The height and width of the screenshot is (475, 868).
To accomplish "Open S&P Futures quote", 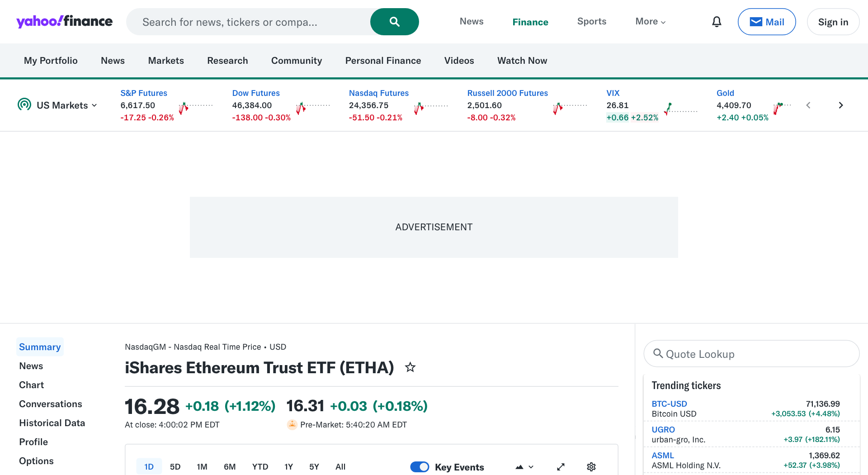I will click(144, 93).
